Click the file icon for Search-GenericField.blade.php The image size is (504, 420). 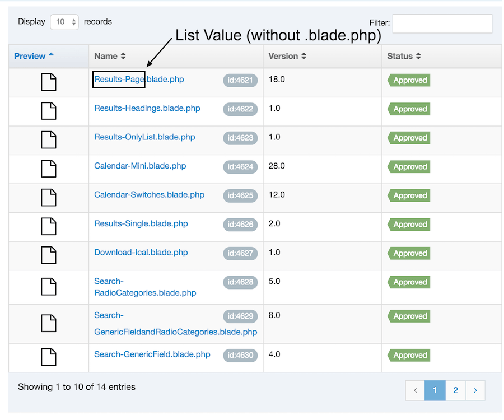click(49, 357)
